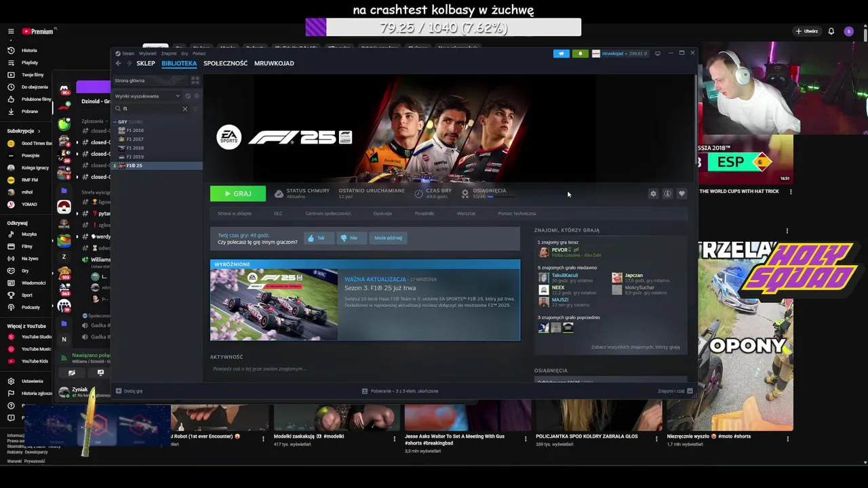Open Zobacz wszystkich znajomych link
The height and width of the screenshot is (488, 868).
click(x=635, y=347)
